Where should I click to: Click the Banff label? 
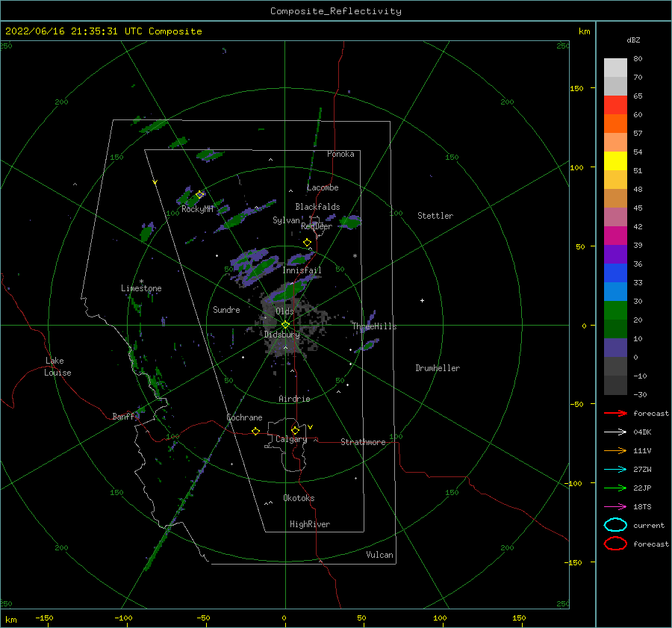[x=123, y=416]
